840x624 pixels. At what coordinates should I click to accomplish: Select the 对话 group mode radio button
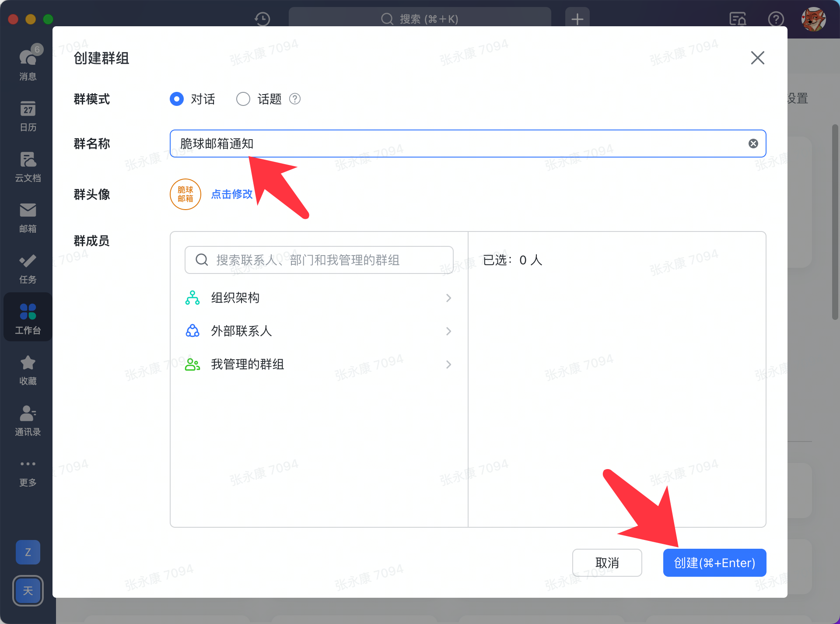177,99
